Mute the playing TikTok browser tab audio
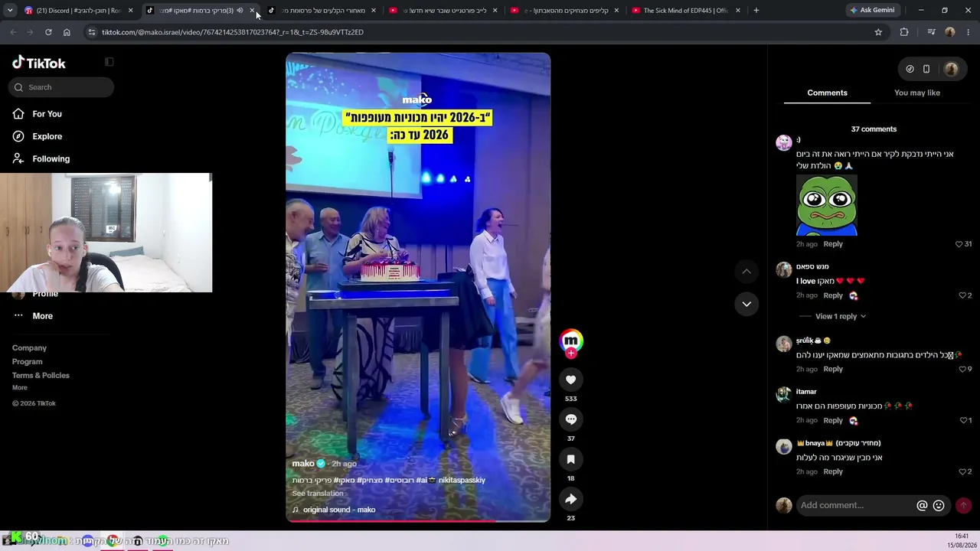Screen dimensions: 980x551 click(x=240, y=11)
